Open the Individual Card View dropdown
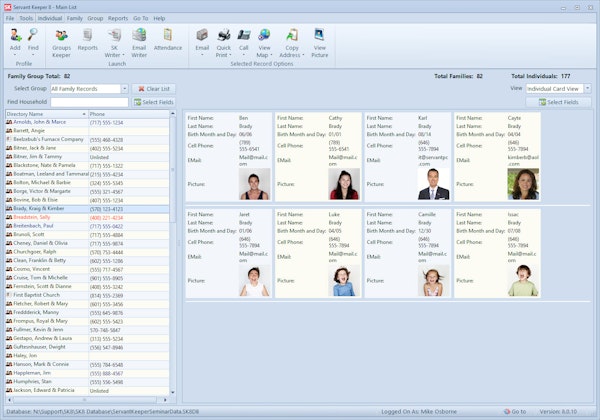The image size is (600, 420). [586, 88]
